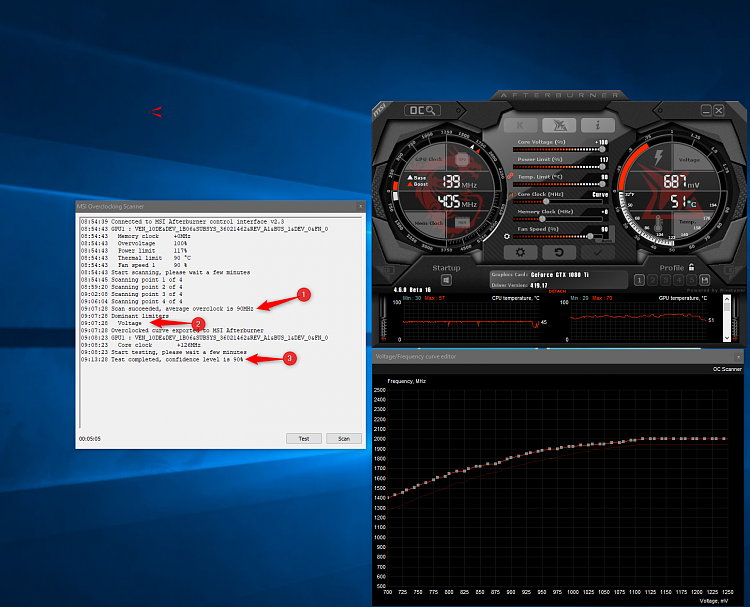Toggle the Profile lock icon
The height and width of the screenshot is (607, 750).
click(x=691, y=267)
